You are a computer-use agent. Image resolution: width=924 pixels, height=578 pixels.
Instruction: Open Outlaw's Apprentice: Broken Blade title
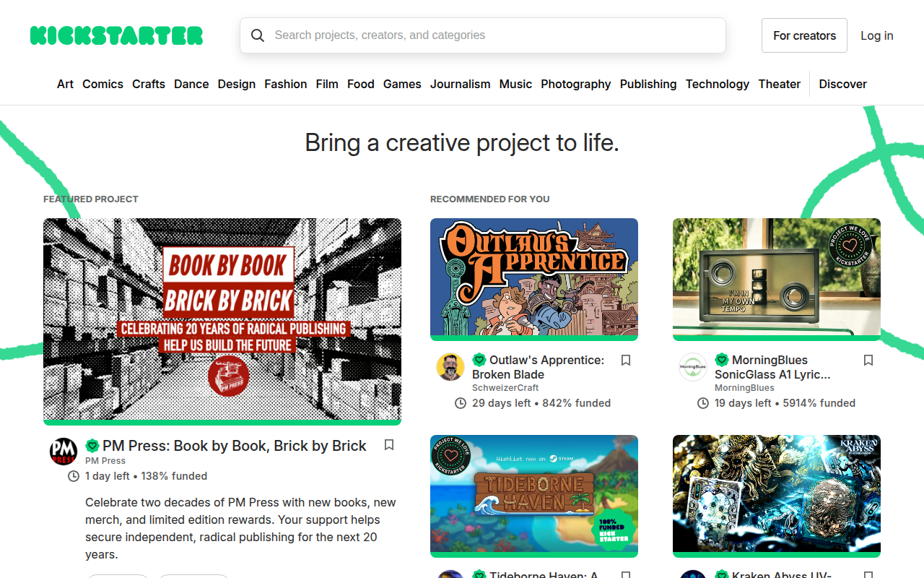(x=539, y=367)
